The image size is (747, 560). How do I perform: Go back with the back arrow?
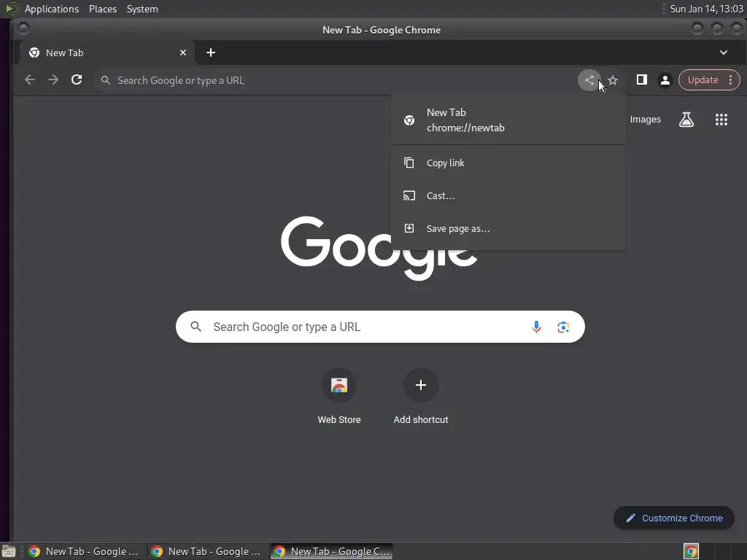point(29,79)
